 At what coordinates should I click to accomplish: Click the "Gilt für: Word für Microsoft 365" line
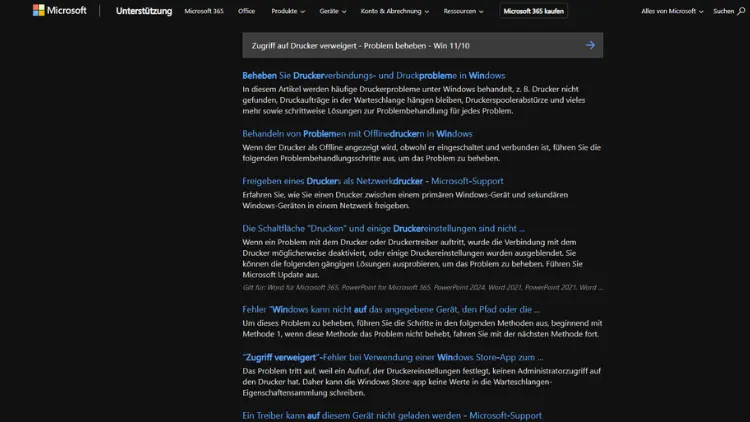[x=422, y=288]
